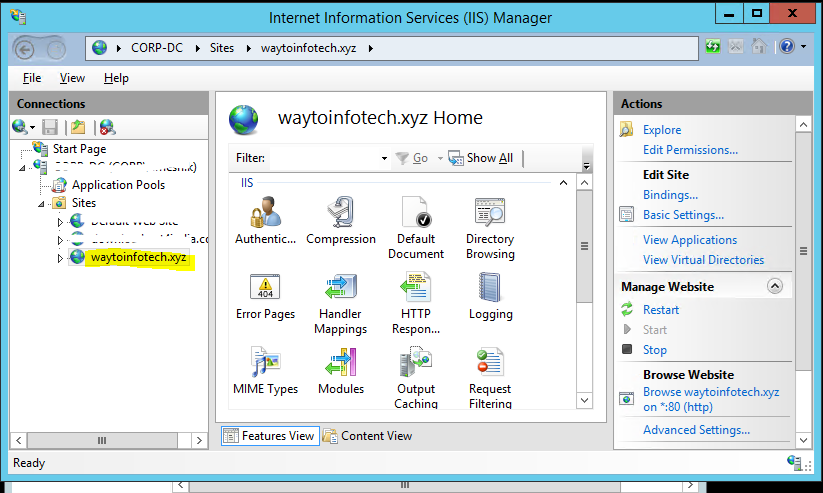Open the File menu

coord(32,78)
